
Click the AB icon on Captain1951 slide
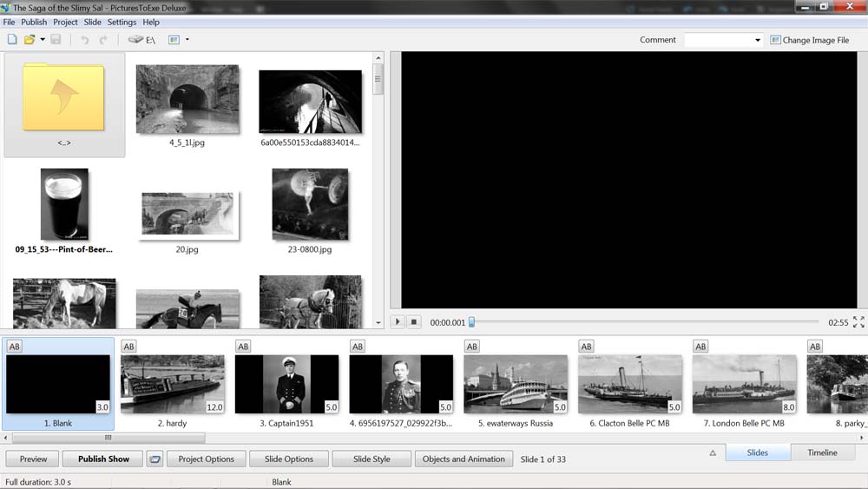coord(243,347)
